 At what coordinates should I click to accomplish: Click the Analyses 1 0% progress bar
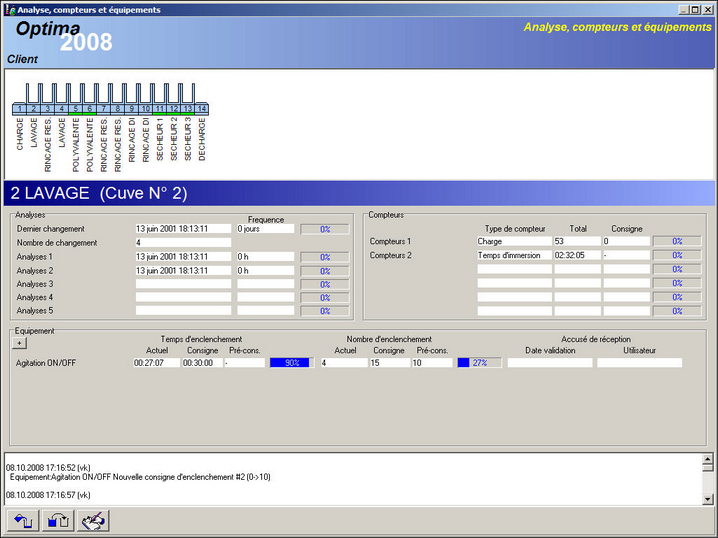pos(325,257)
